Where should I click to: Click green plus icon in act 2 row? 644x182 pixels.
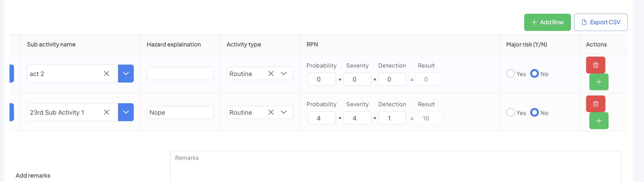tap(599, 82)
